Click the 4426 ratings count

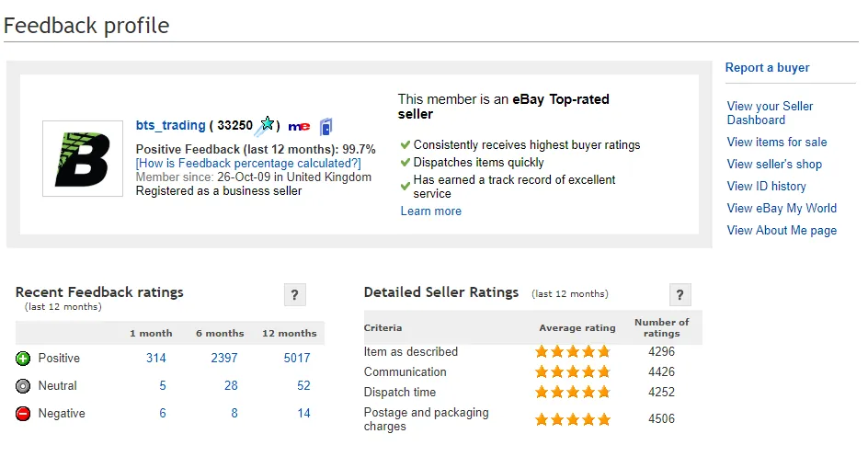(661, 372)
